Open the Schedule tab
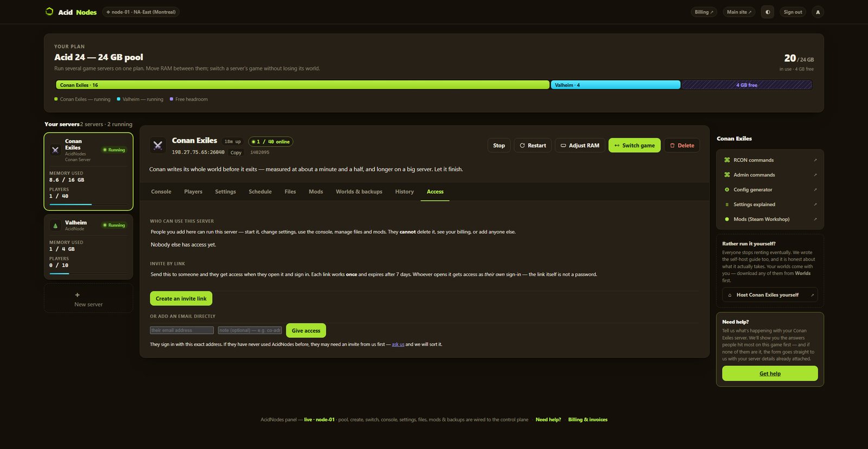The width and height of the screenshot is (868, 449). 260,192
